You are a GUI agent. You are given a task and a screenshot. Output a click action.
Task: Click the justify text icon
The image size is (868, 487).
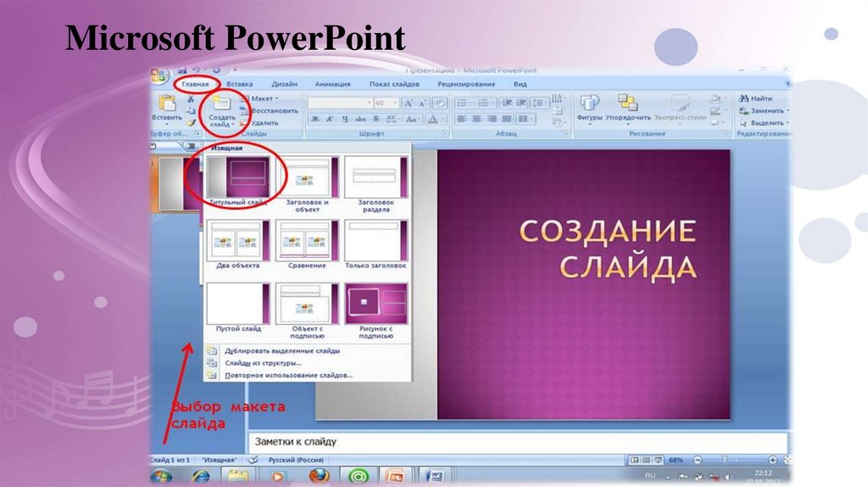(x=507, y=119)
